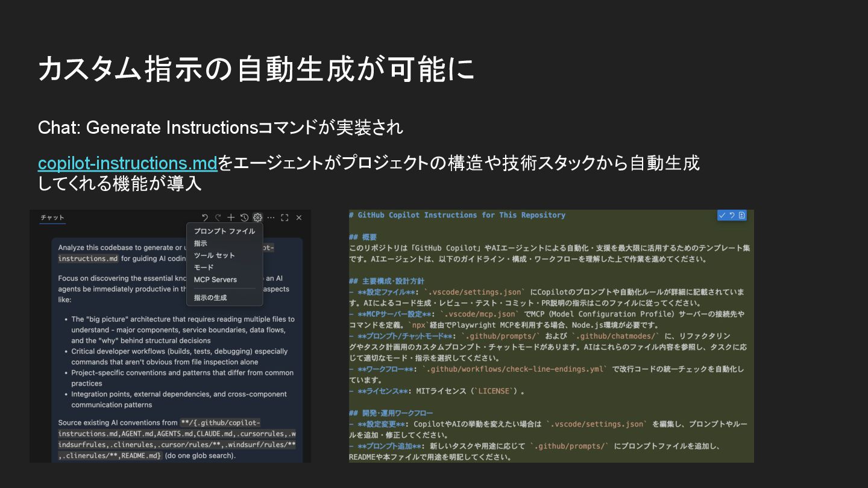868x488 pixels.
Task: Click the '## 主要構成・設計方針' heading
Action: [386, 281]
